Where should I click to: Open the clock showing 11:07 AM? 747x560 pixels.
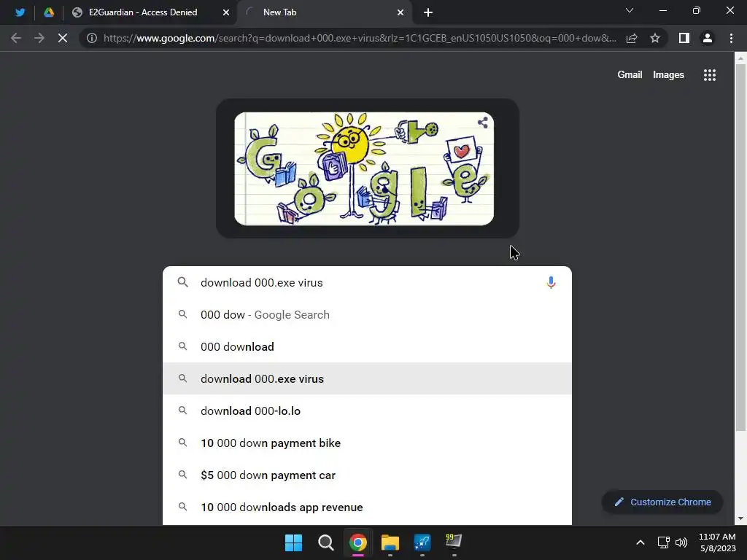pyautogui.click(x=717, y=542)
